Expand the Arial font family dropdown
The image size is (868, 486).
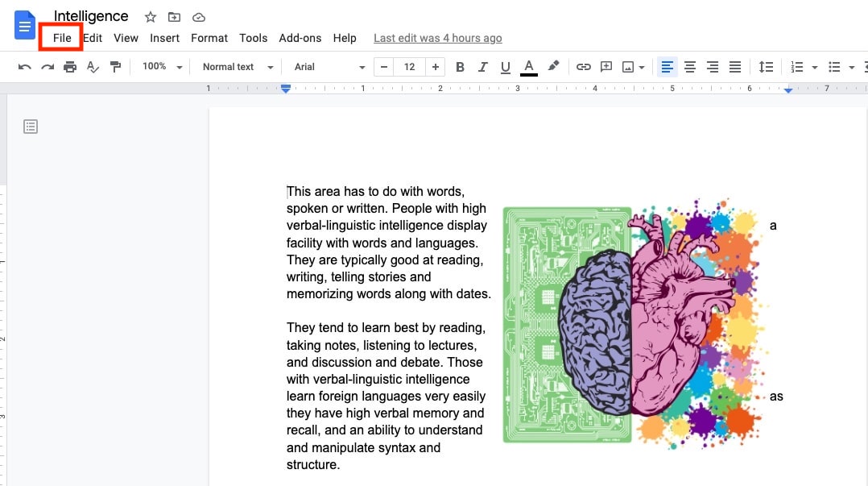click(327, 67)
